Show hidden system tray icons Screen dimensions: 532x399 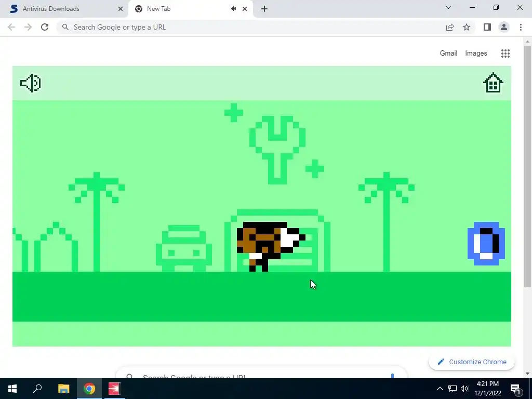click(x=440, y=389)
